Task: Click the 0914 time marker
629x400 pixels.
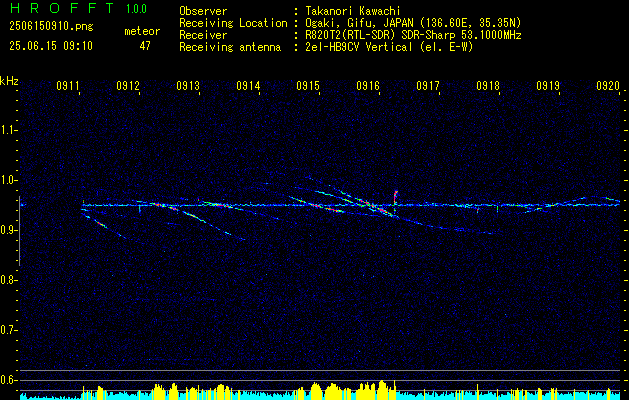Action: [248, 85]
